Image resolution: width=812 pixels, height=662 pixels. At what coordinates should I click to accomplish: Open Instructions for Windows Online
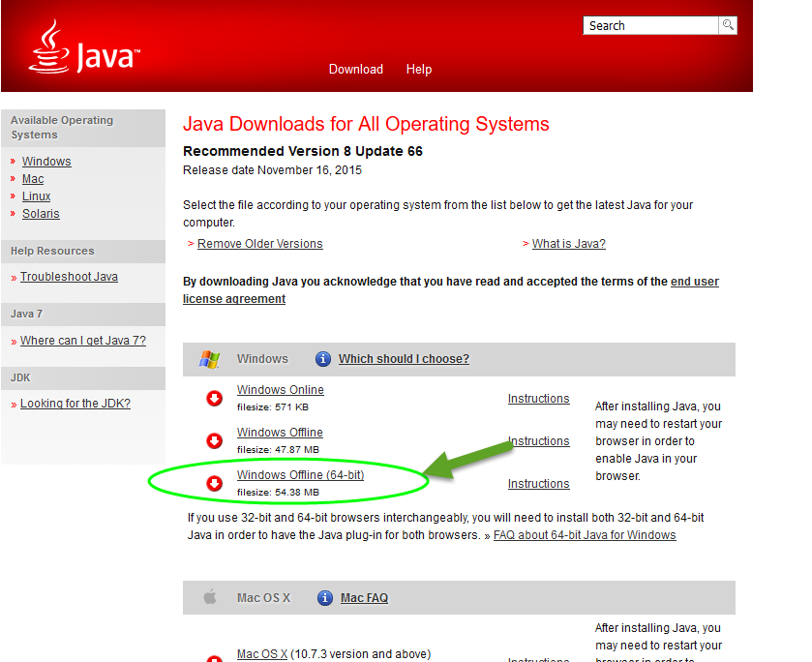tap(538, 399)
